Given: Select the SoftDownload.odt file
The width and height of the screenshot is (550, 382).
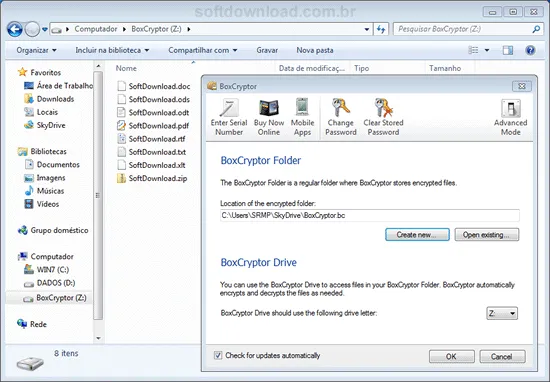Looking at the screenshot, I should tap(153, 113).
